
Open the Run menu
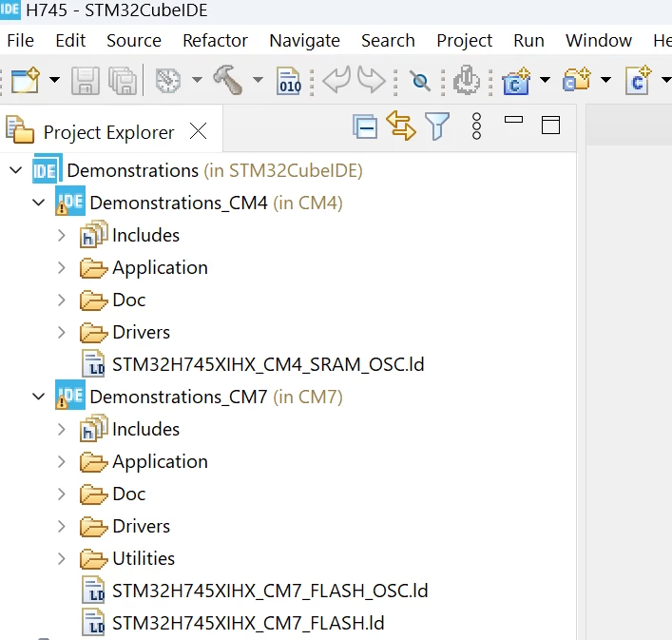[528, 41]
